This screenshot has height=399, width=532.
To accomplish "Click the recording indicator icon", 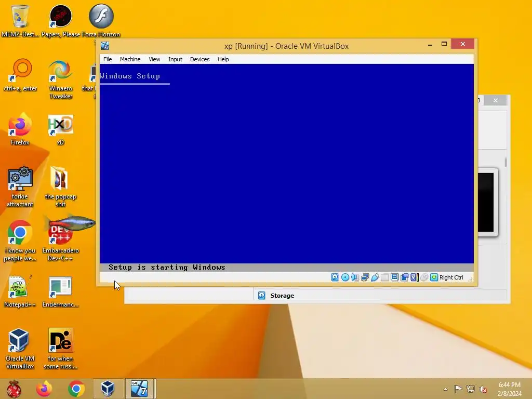I will pos(404,277).
